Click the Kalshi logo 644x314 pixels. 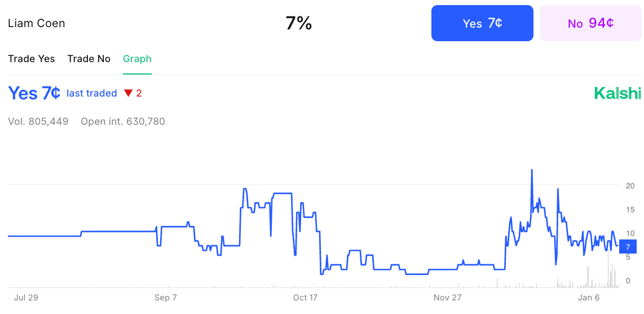[x=617, y=93]
